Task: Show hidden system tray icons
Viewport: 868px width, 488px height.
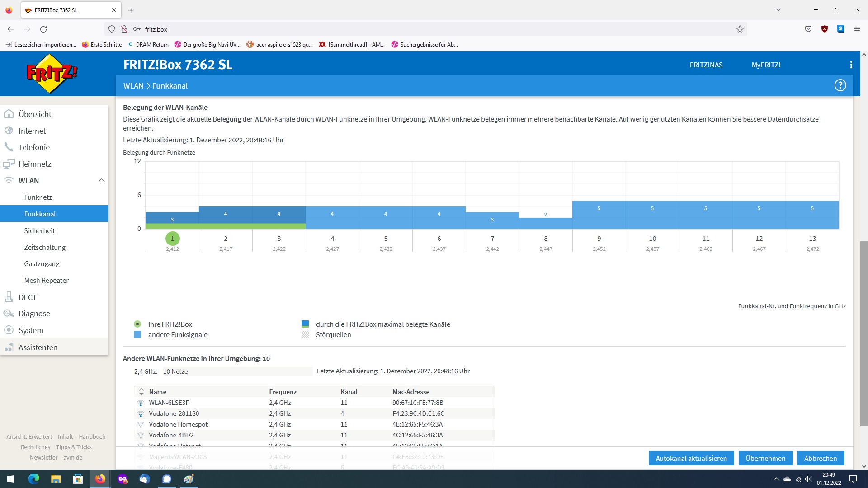Action: coord(776,479)
